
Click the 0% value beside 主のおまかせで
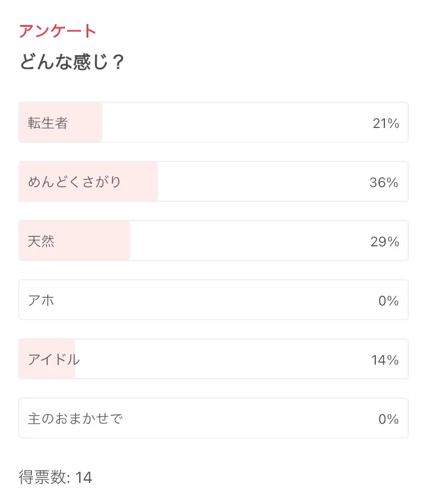(x=388, y=419)
